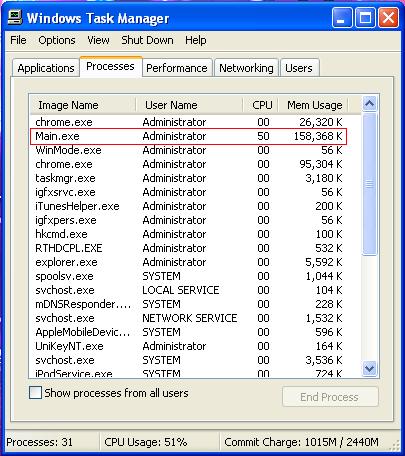Switch to the Networking tab
This screenshot has width=405, height=456.
246,68
